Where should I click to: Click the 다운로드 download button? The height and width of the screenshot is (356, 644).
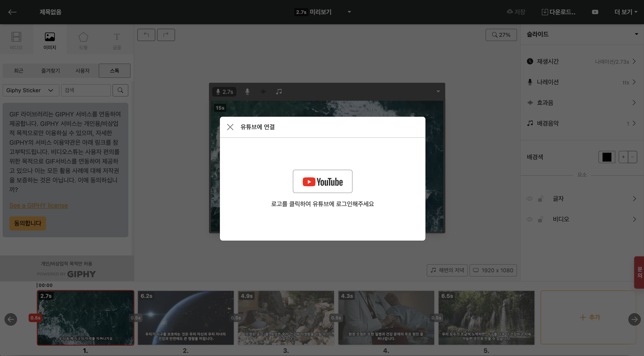559,12
